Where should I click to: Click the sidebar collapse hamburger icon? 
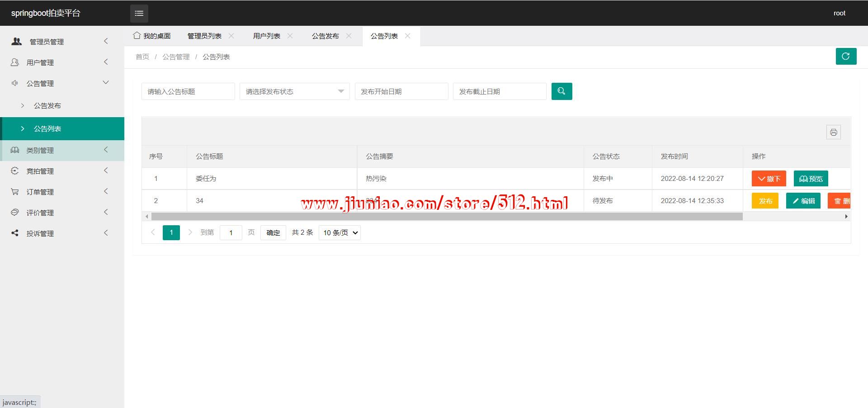[139, 14]
